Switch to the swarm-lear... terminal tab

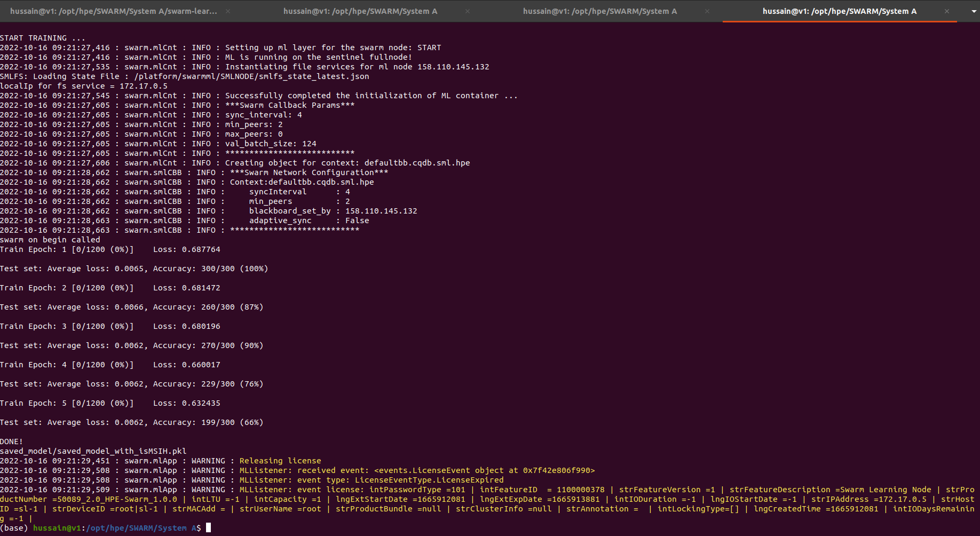coord(107,11)
